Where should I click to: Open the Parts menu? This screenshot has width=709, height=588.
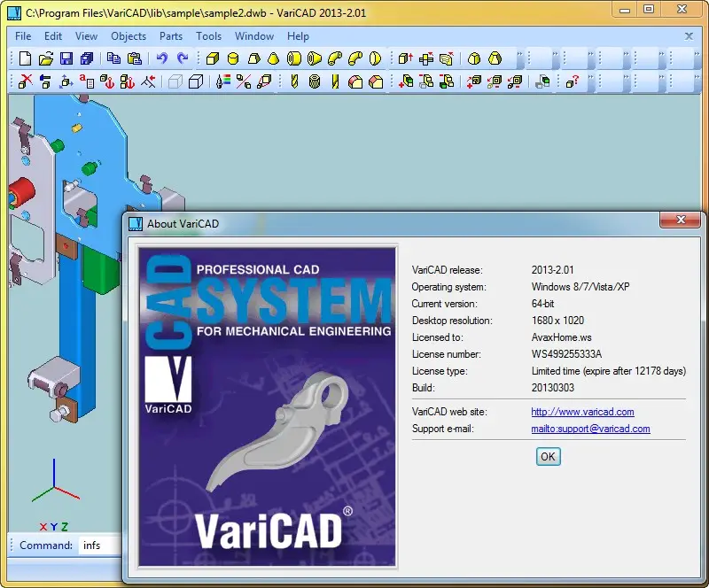pyautogui.click(x=171, y=36)
